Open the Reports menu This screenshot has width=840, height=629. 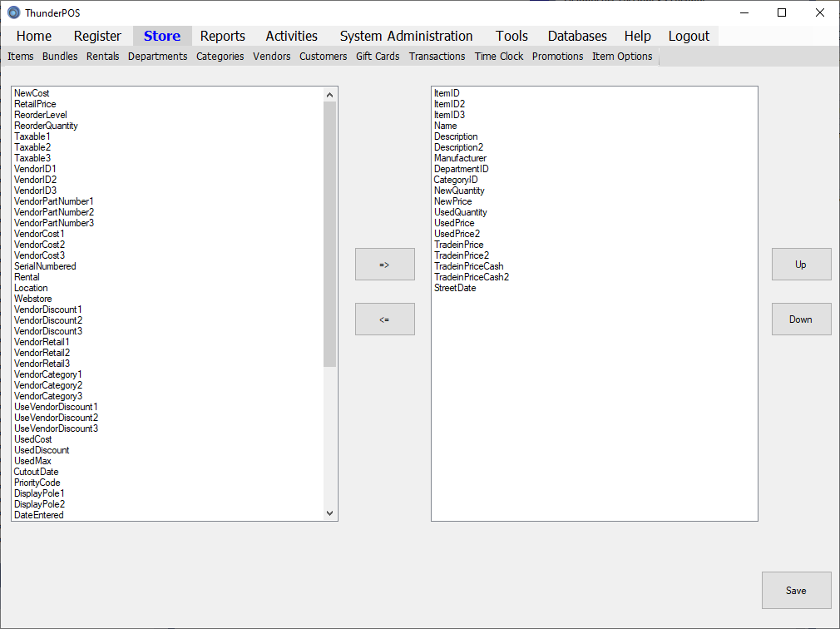point(222,36)
